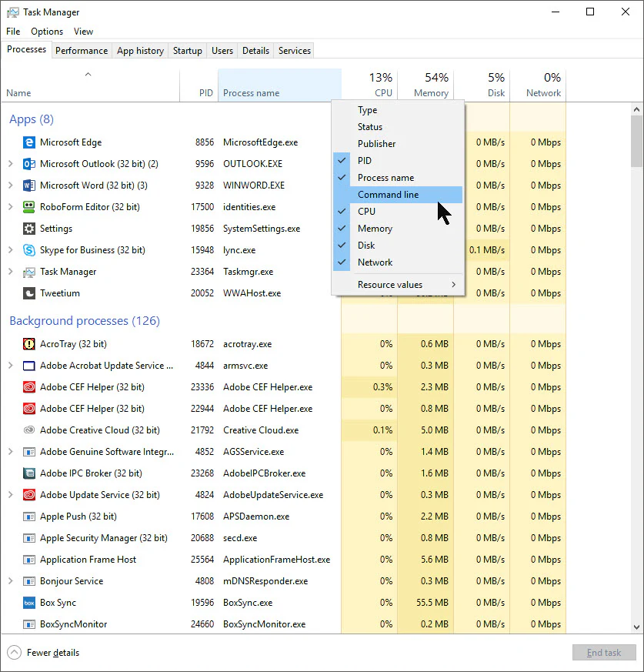Image resolution: width=644 pixels, height=672 pixels.
Task: Expand the Microsoft Outlook process group
Action: click(11, 164)
